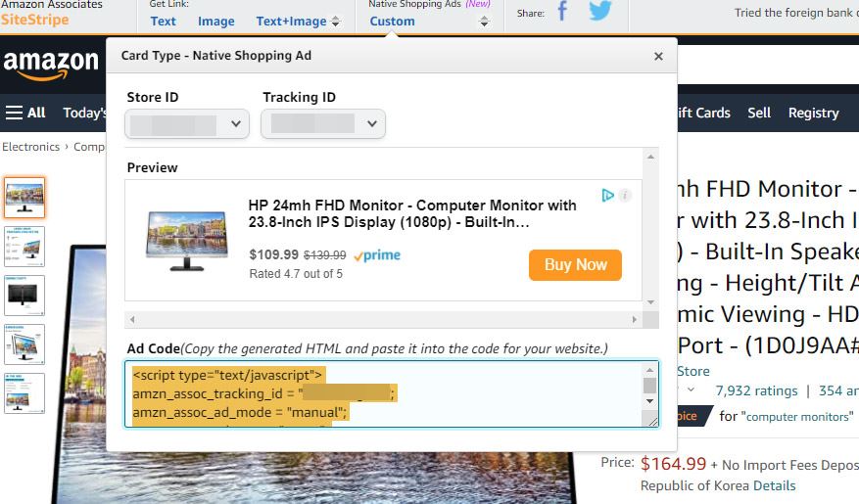Get an Image link from SiteStripe
Viewport: 859px width, 504px height.
(x=215, y=22)
